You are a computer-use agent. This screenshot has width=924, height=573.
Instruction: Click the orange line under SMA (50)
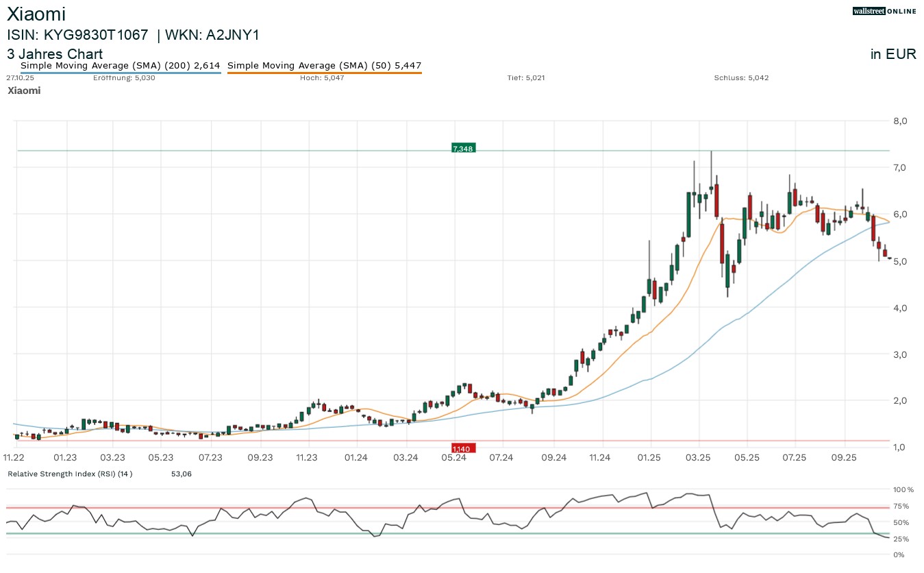pos(324,73)
